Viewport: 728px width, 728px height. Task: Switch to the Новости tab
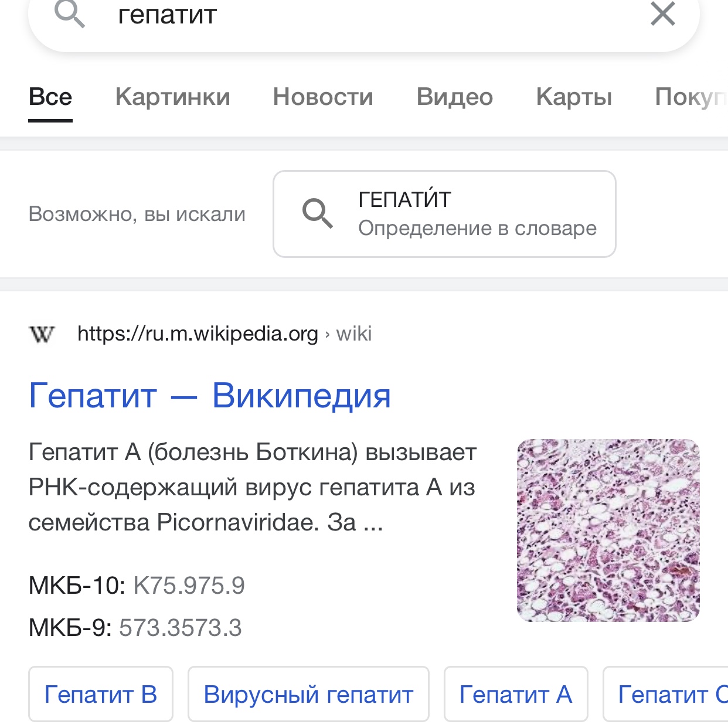click(x=323, y=97)
